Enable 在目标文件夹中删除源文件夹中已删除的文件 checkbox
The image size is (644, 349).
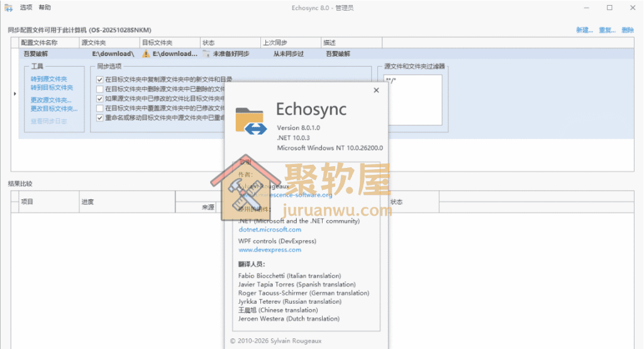click(x=99, y=89)
